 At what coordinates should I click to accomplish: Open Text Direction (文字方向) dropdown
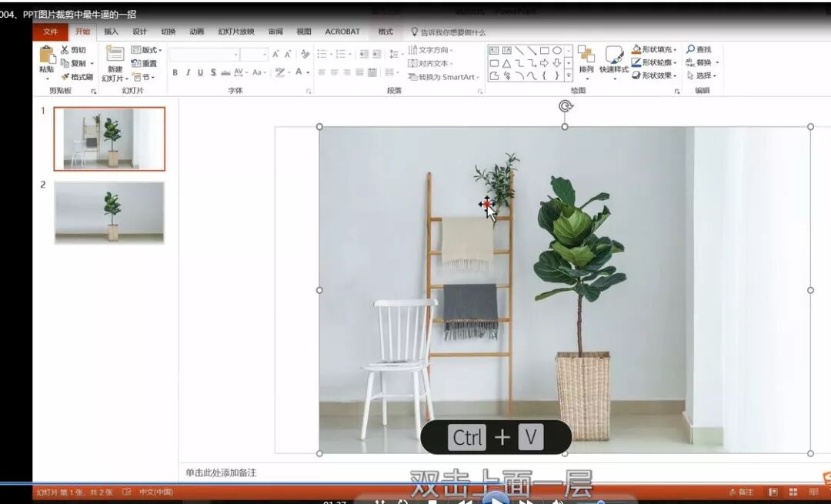pyautogui.click(x=430, y=50)
